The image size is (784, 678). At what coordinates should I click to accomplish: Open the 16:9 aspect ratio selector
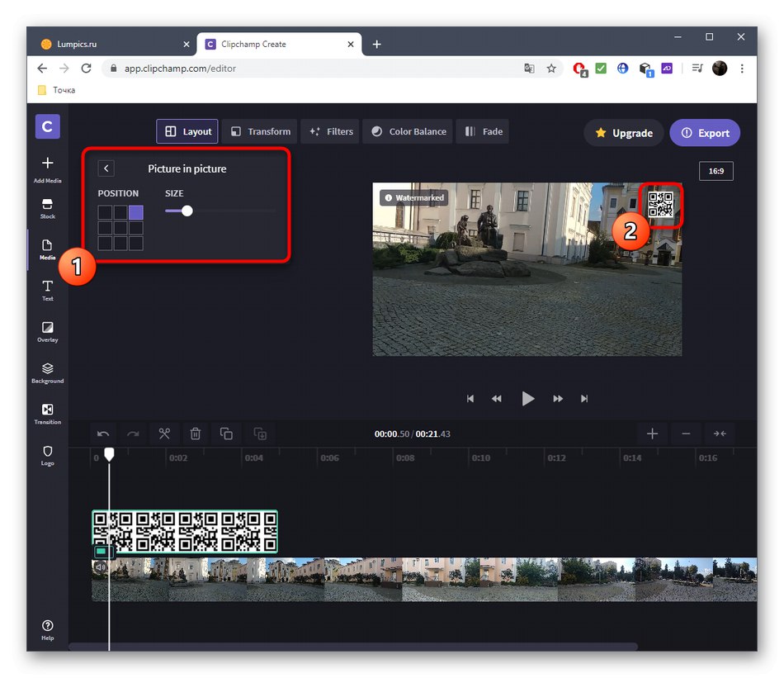coord(716,171)
